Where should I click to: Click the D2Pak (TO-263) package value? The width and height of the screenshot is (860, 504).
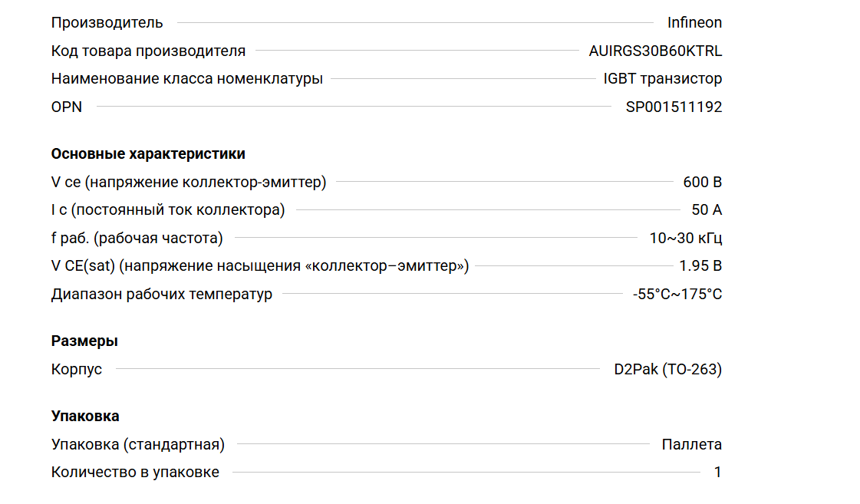click(x=667, y=370)
